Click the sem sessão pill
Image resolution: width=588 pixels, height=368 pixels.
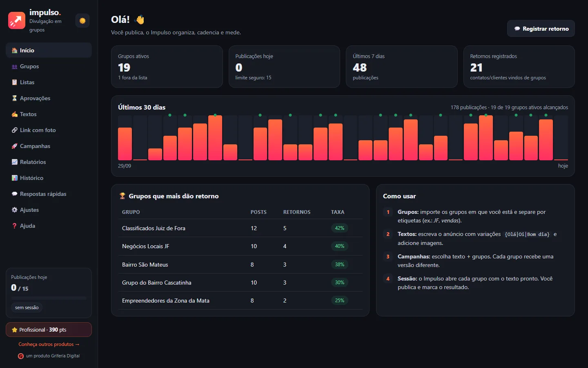(x=27, y=307)
